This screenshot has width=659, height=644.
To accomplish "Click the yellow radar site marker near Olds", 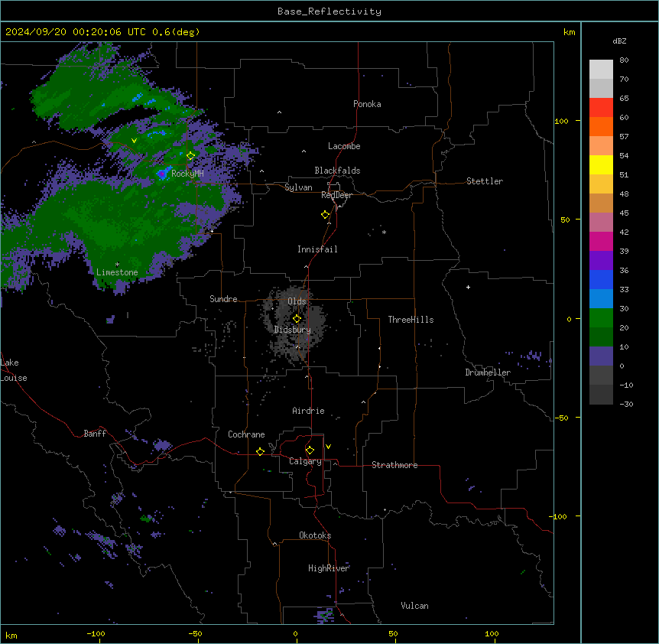I will [297, 318].
